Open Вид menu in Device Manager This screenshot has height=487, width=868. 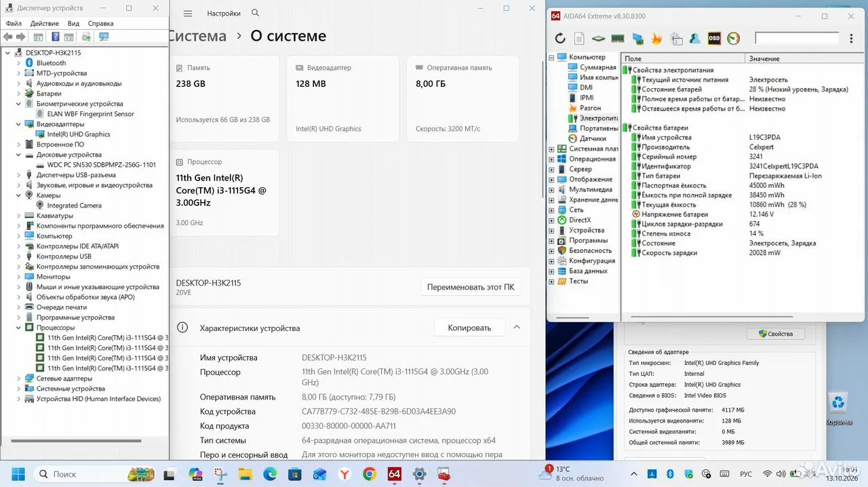[x=73, y=24]
